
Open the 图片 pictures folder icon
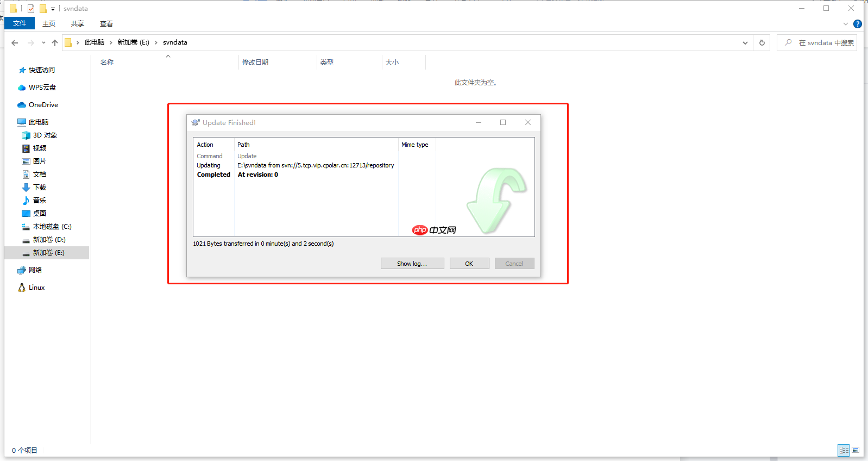click(x=26, y=161)
